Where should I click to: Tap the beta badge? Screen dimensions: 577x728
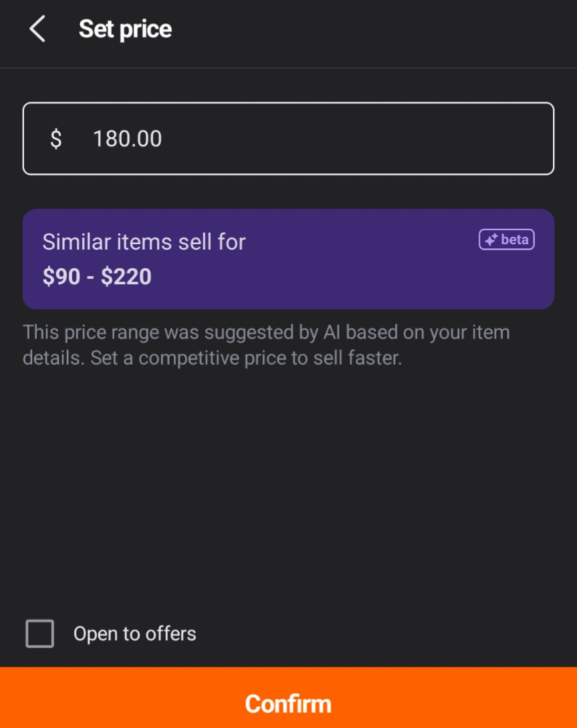click(x=507, y=240)
